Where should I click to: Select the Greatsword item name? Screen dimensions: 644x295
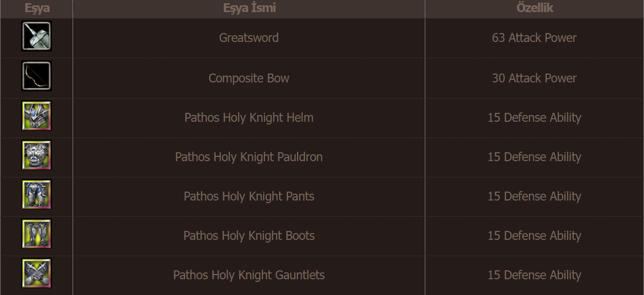coord(249,38)
